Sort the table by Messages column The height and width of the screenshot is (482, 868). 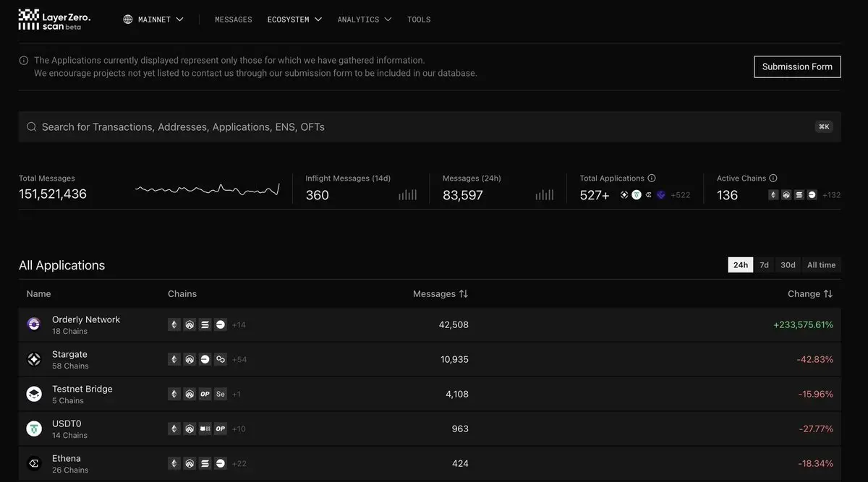click(441, 294)
